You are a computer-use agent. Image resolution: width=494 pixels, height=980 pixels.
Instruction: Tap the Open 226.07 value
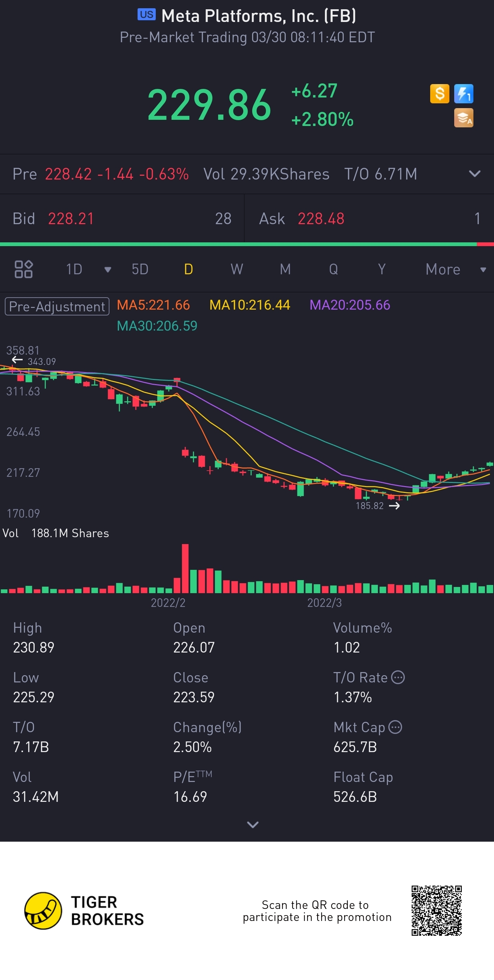(194, 647)
